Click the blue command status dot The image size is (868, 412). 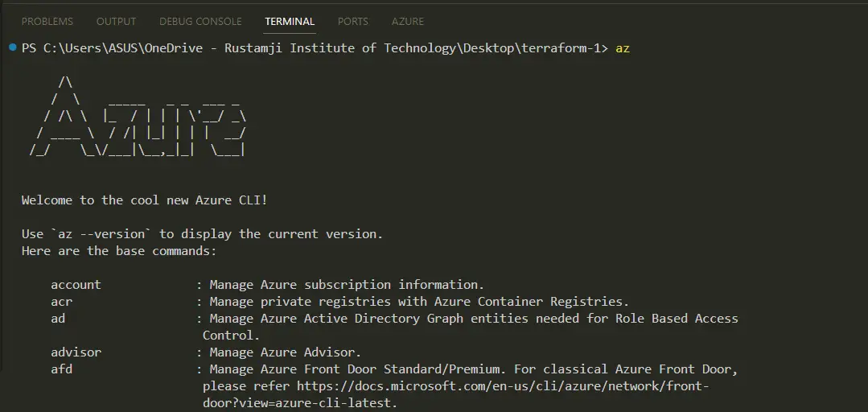(13, 47)
